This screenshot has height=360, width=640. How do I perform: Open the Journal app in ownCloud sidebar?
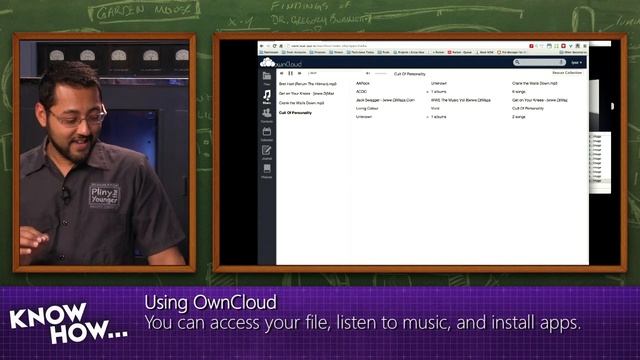tap(267, 153)
